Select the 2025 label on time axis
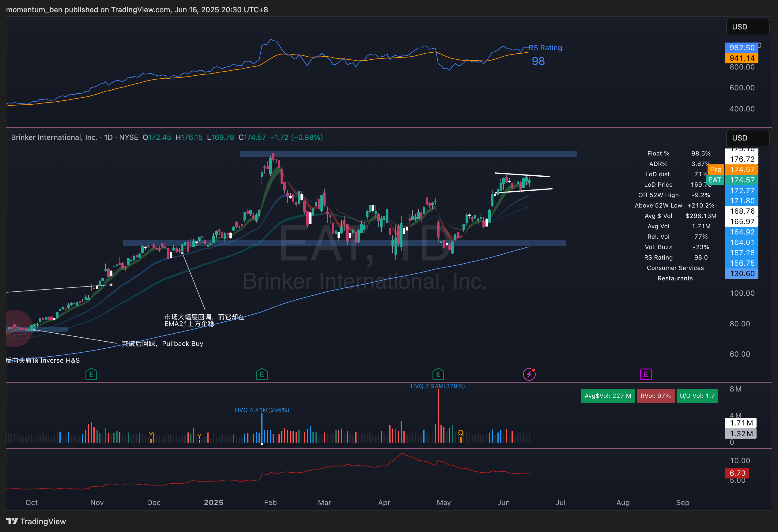This screenshot has width=778, height=532. pos(213,503)
